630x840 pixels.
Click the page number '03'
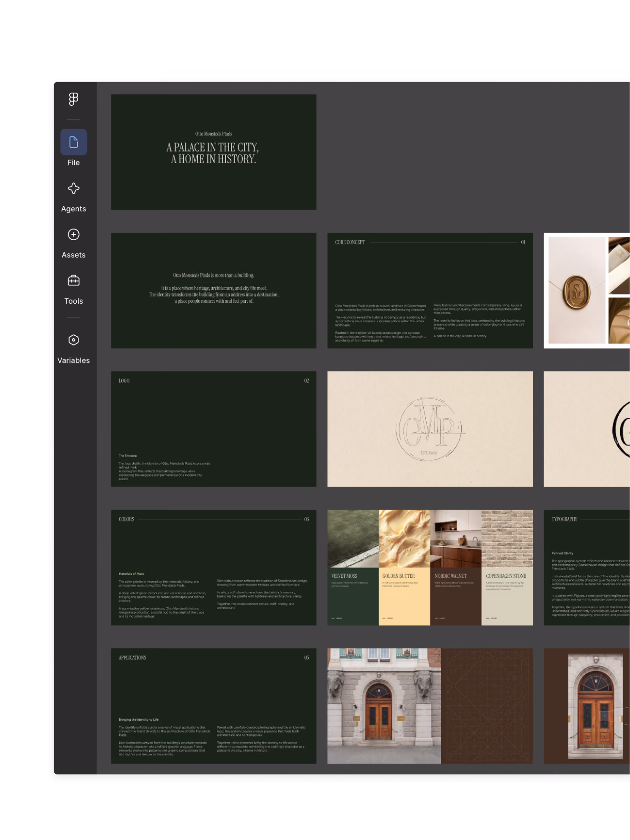pyautogui.click(x=307, y=519)
